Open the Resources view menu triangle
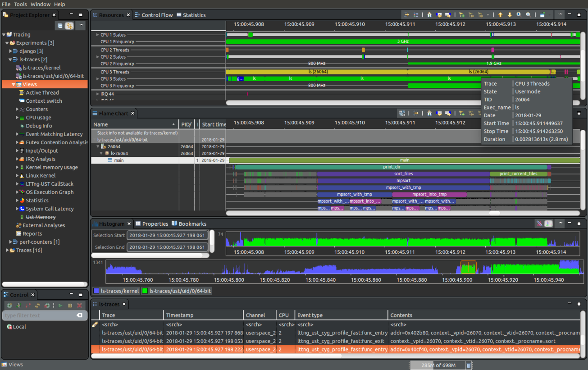The width and height of the screenshot is (588, 370). click(x=560, y=15)
